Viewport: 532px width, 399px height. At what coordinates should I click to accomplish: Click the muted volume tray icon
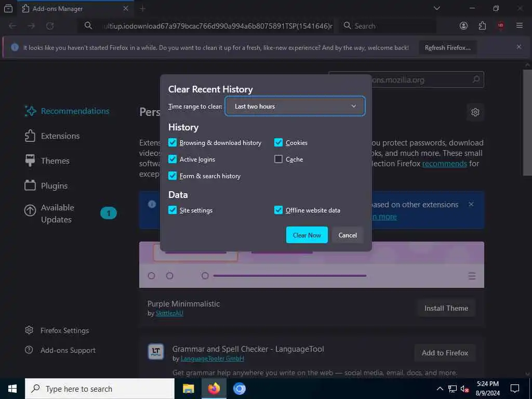click(464, 389)
